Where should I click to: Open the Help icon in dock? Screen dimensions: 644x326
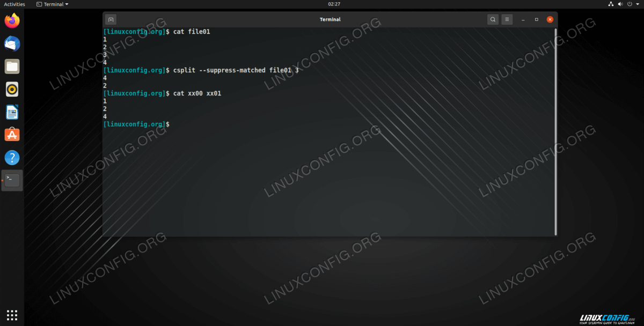click(12, 158)
